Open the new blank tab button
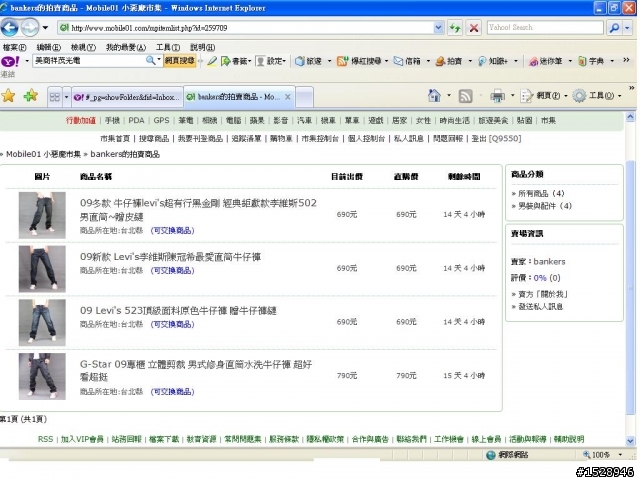Viewport: 640px width, 480px height. 304,97
